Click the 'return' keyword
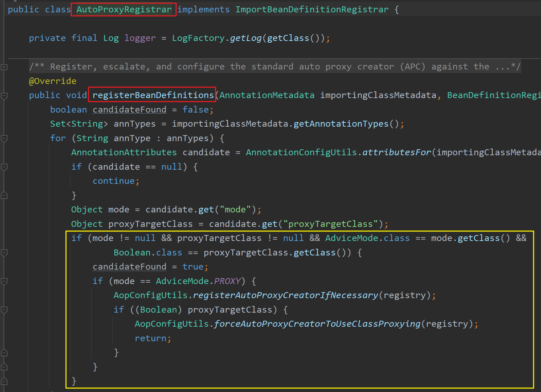This screenshot has height=392, width=541. click(150, 338)
